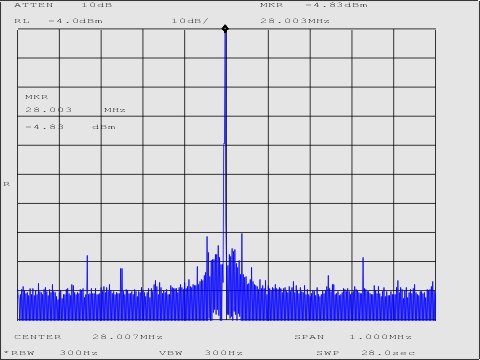Select the ATTEN 10dB readout
Viewport: 480px width, 360px height.
[x=63, y=5]
